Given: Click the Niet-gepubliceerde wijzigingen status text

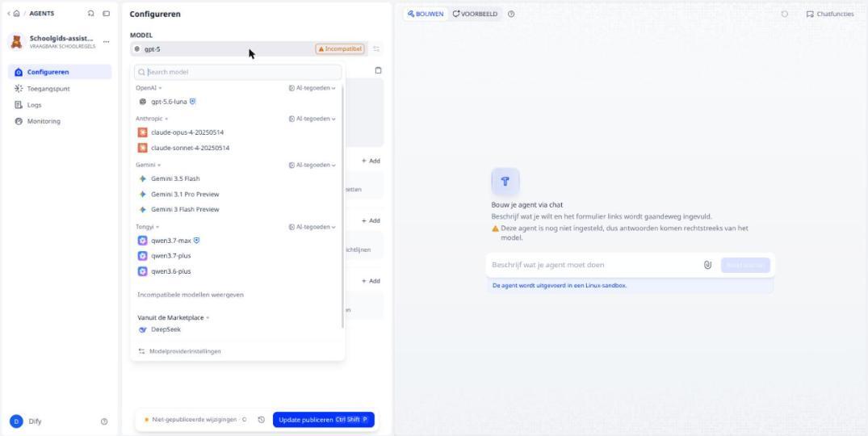Looking at the screenshot, I should 195,420.
